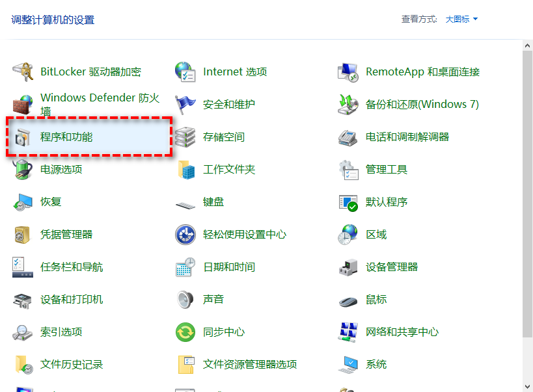Image resolution: width=533 pixels, height=392 pixels.
Task: Click the 文件资源管理器选项 icon
Action: [x=186, y=365]
